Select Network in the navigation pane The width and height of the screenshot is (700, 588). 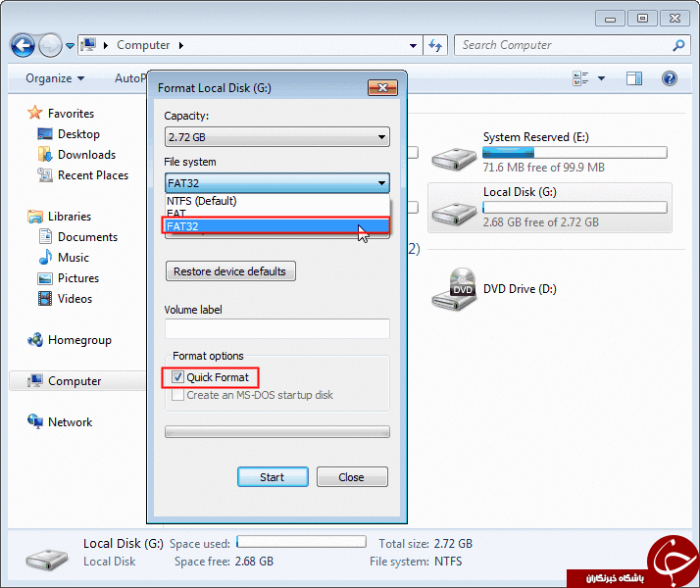[x=70, y=422]
